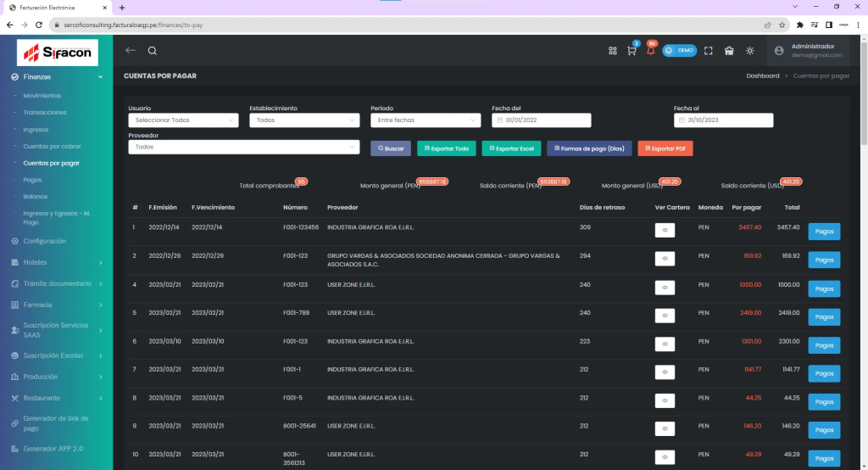
Task: Open the store icon in top bar
Action: pyautogui.click(x=729, y=51)
